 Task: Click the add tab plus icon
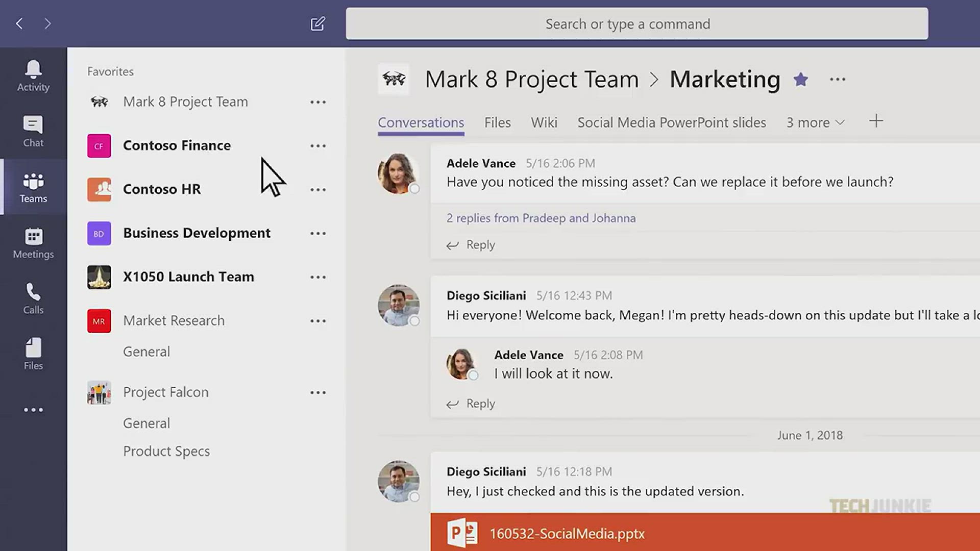click(x=876, y=121)
